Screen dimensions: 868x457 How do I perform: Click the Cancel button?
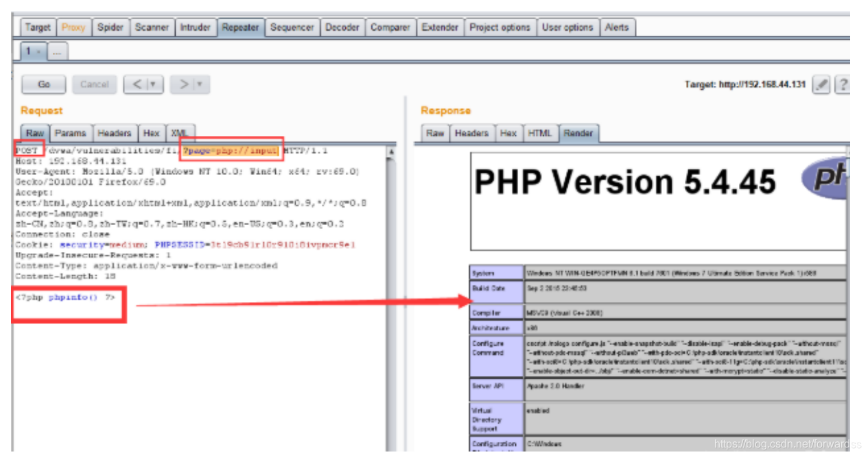(95, 84)
